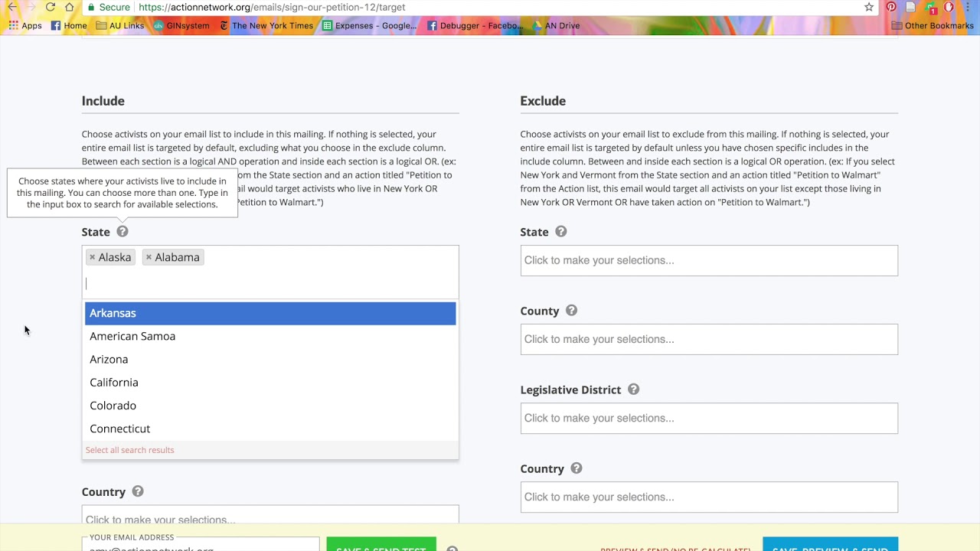Screen dimensions: 980x551
Task: Show help for Legislative District
Action: pyautogui.click(x=633, y=389)
